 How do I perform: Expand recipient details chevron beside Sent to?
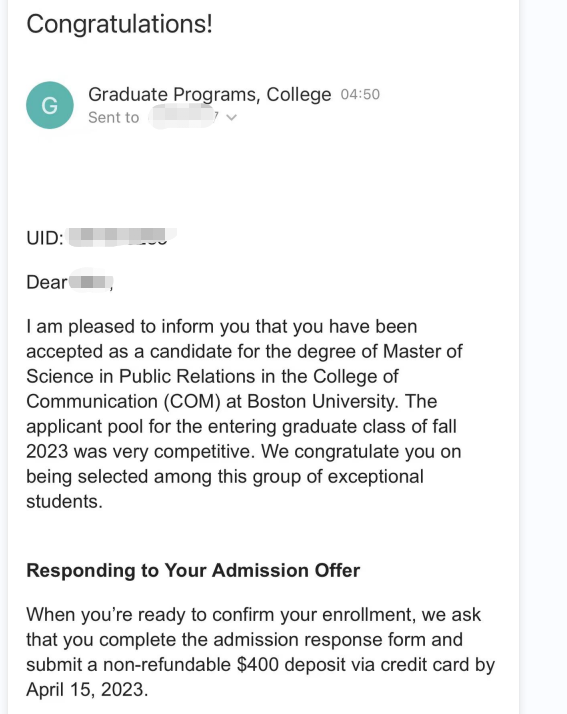pos(231,117)
